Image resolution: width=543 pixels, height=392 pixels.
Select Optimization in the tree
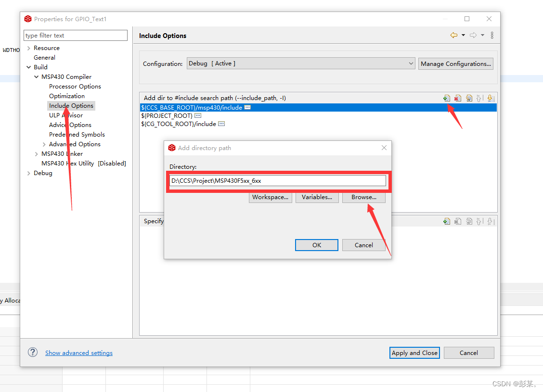(x=67, y=96)
